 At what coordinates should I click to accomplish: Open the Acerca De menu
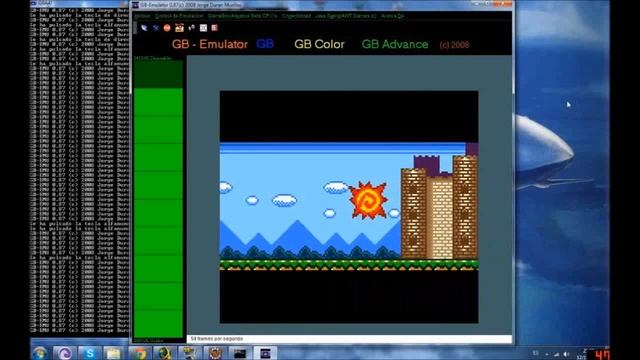pyautogui.click(x=392, y=16)
